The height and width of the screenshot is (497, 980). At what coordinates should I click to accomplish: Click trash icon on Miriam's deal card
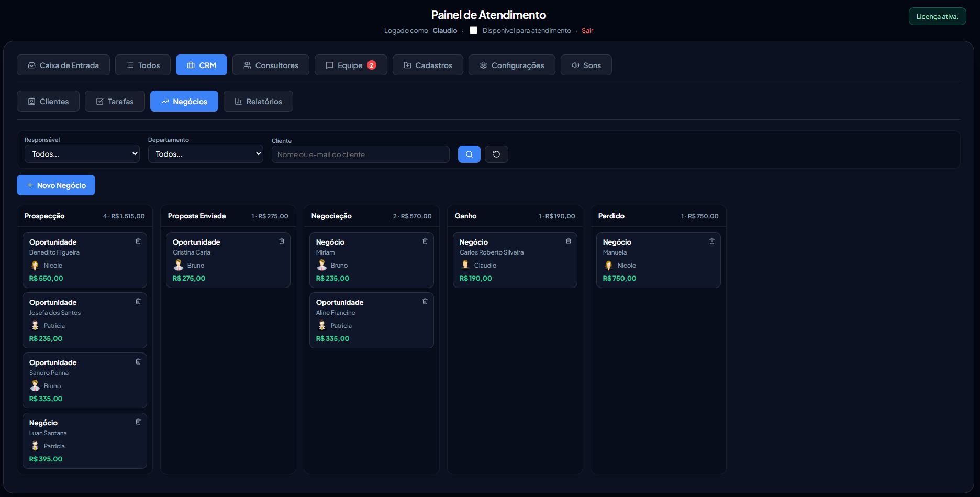pos(425,241)
